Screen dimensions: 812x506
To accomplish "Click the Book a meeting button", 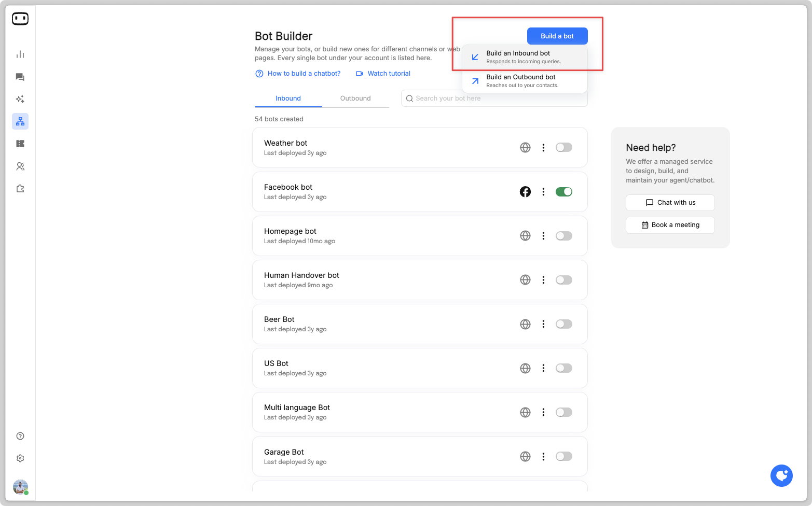I will 670,225.
